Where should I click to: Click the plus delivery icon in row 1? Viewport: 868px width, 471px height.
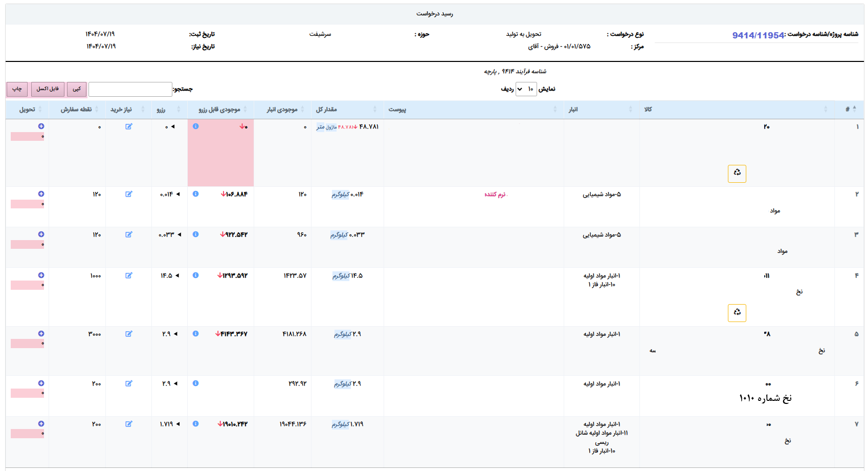[41, 126]
